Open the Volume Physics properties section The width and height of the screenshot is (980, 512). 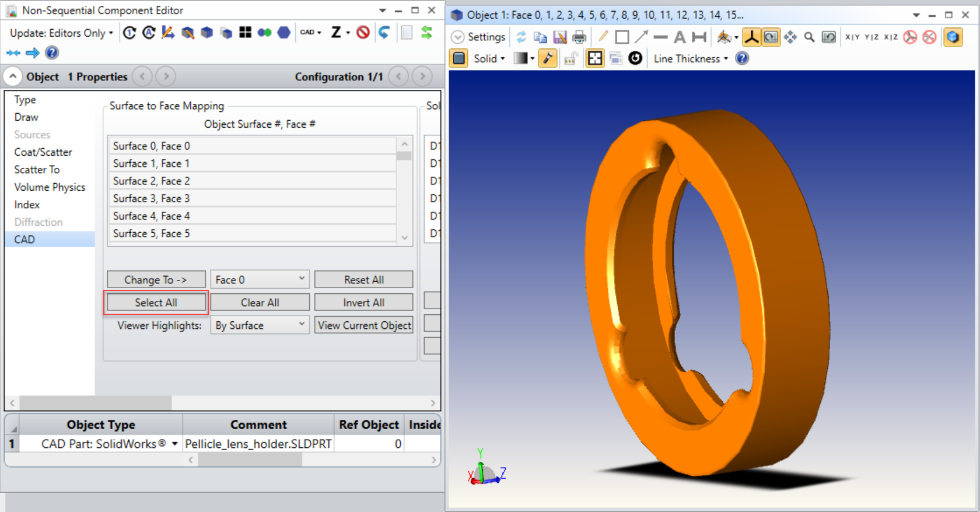click(50, 187)
